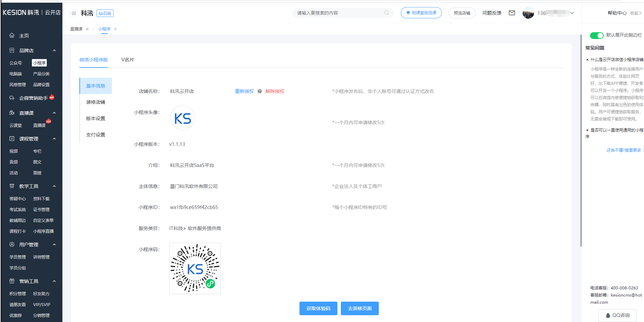This screenshot has width=644, height=322.
Task: Click the 教学工具 section icon
Action: pos(12,186)
